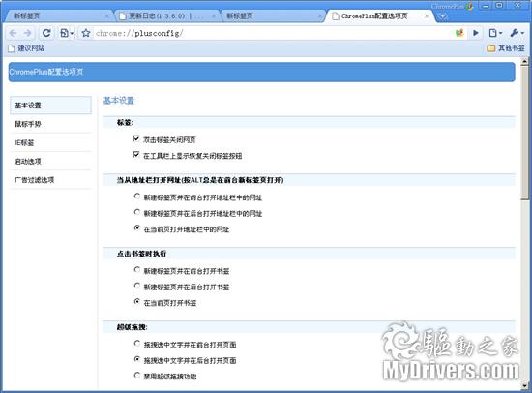Click the ChromePlus配置选项页 banner title
Image resolution: width=532 pixels, height=393 pixels.
click(x=46, y=72)
